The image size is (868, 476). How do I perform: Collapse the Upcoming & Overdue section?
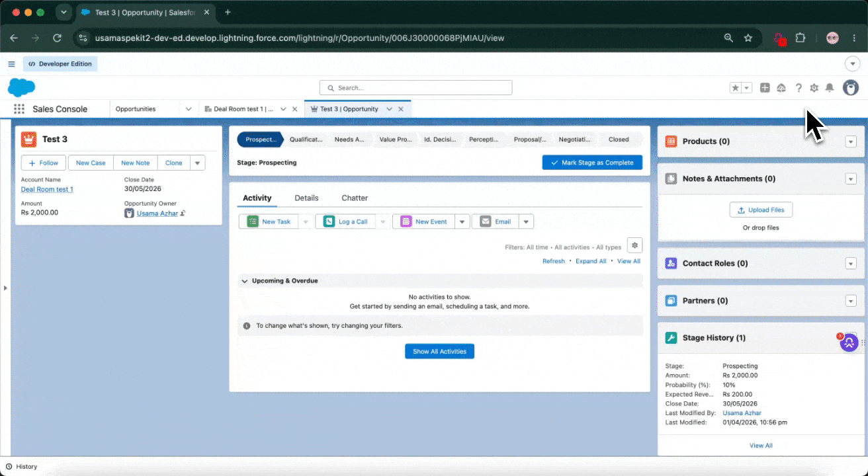click(245, 281)
